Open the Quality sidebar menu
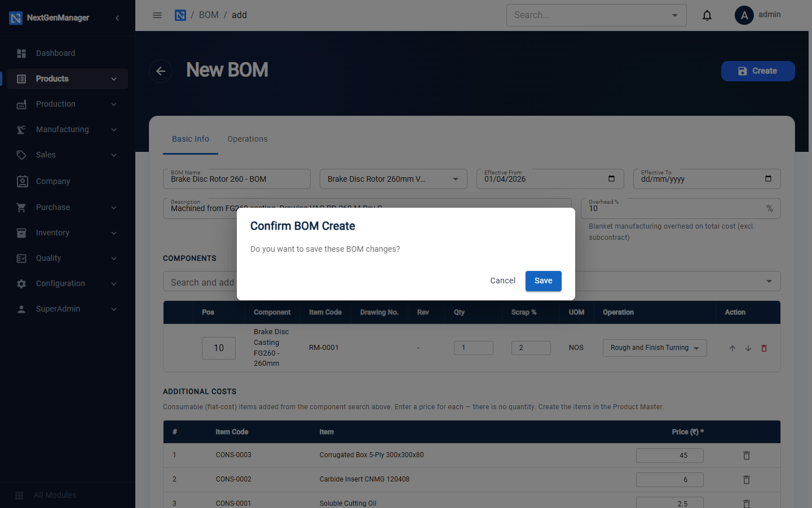812x508 pixels. coord(68,259)
